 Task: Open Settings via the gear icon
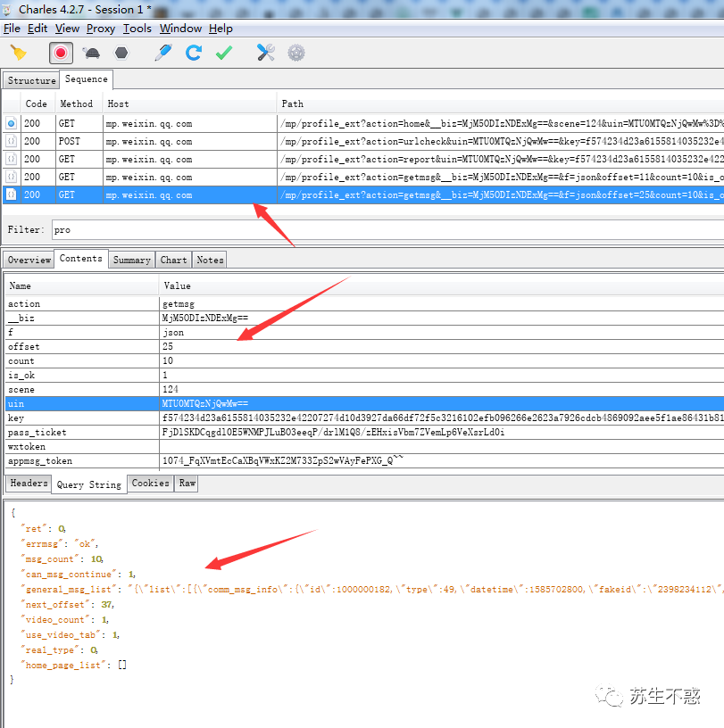[x=296, y=53]
